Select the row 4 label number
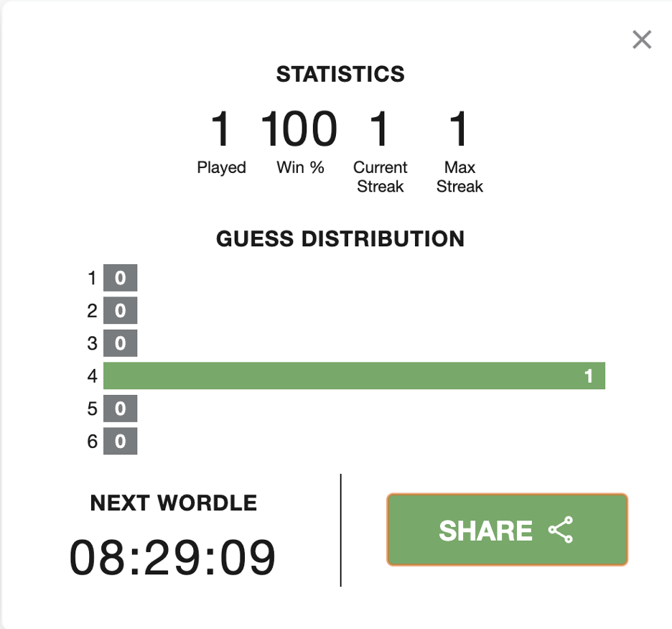 (92, 375)
